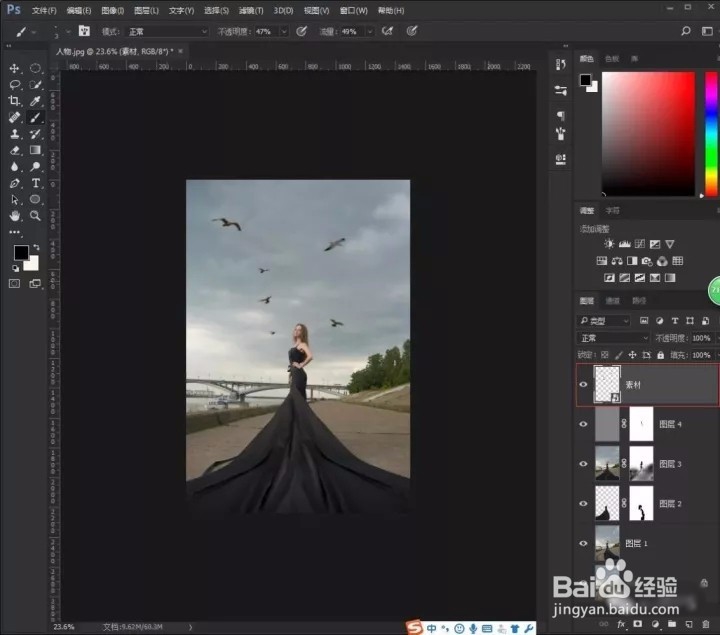Select the Move tool
The width and height of the screenshot is (720, 635).
pyautogui.click(x=14, y=68)
